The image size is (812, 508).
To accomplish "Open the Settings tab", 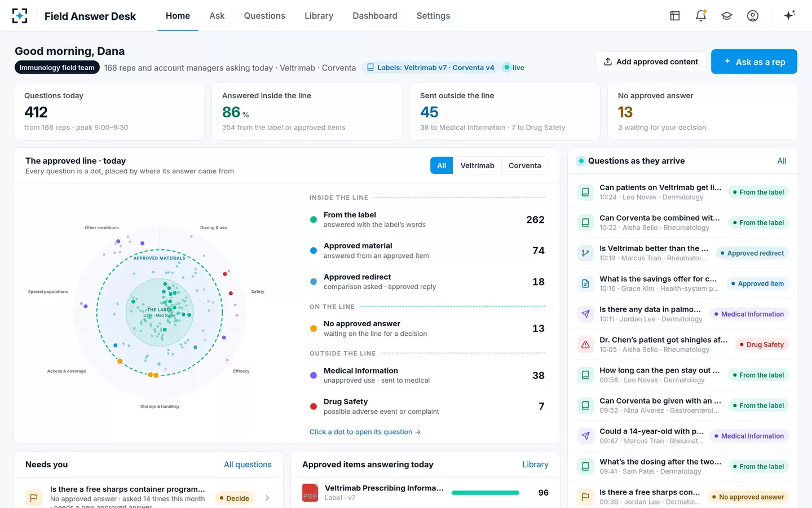I will [x=433, y=16].
